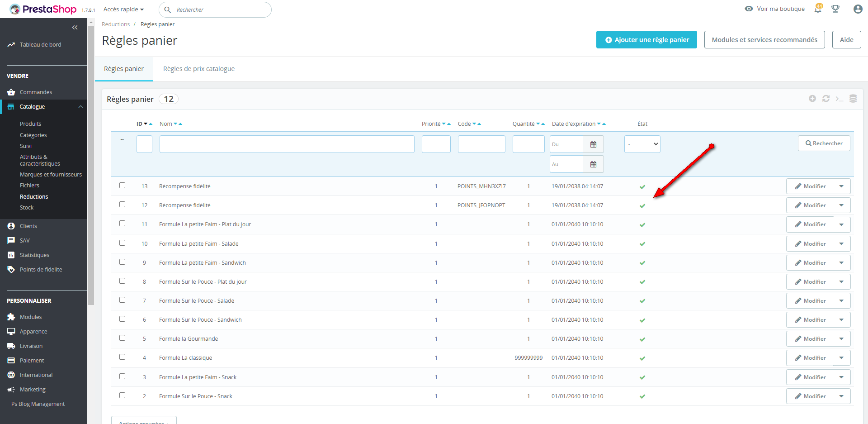Screen dimensions: 868x424
Task: Click the Nom filter input field
Action: click(287, 144)
